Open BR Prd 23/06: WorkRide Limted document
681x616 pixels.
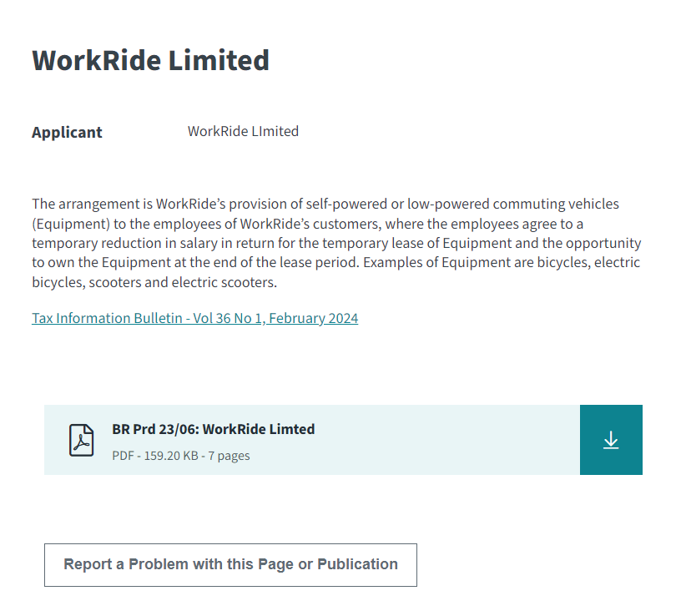tap(214, 429)
